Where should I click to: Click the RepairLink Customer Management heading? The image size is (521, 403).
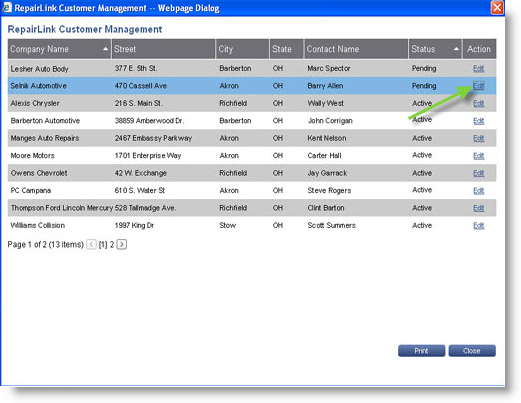[x=85, y=29]
